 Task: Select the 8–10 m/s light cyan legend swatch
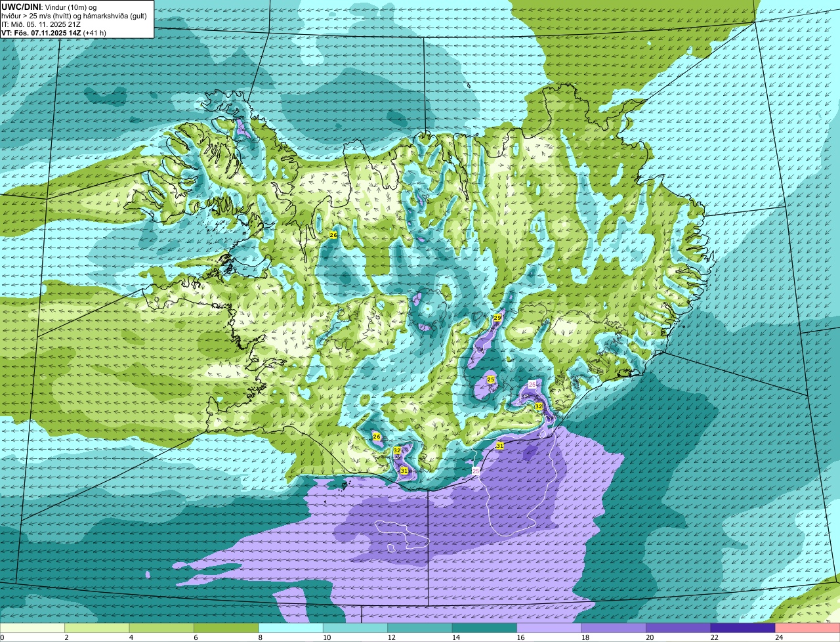coord(291,628)
